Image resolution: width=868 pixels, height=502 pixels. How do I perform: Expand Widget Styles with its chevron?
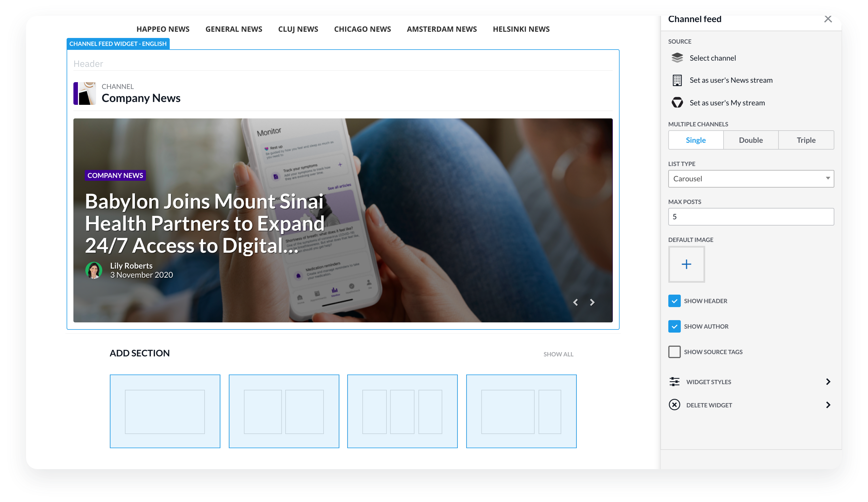(828, 381)
